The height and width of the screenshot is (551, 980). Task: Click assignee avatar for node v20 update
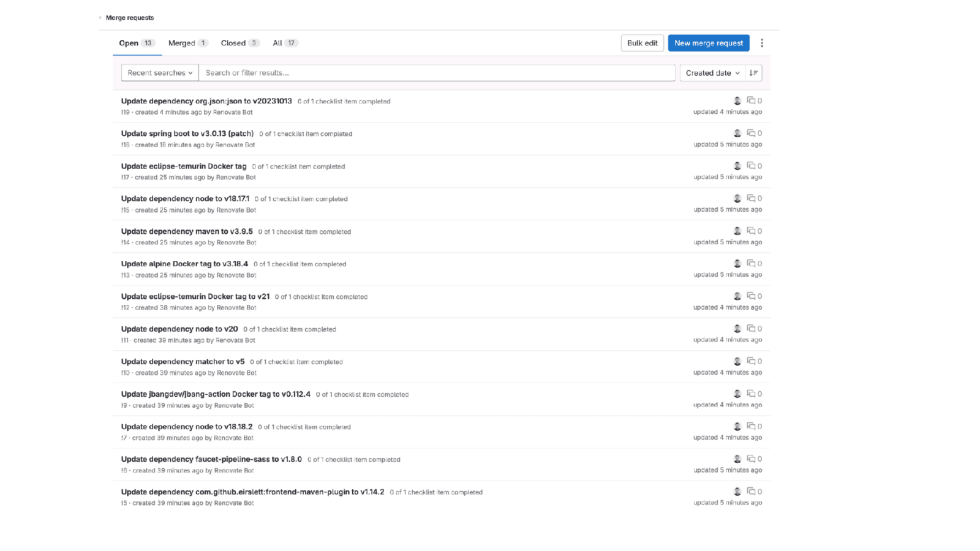(x=737, y=329)
